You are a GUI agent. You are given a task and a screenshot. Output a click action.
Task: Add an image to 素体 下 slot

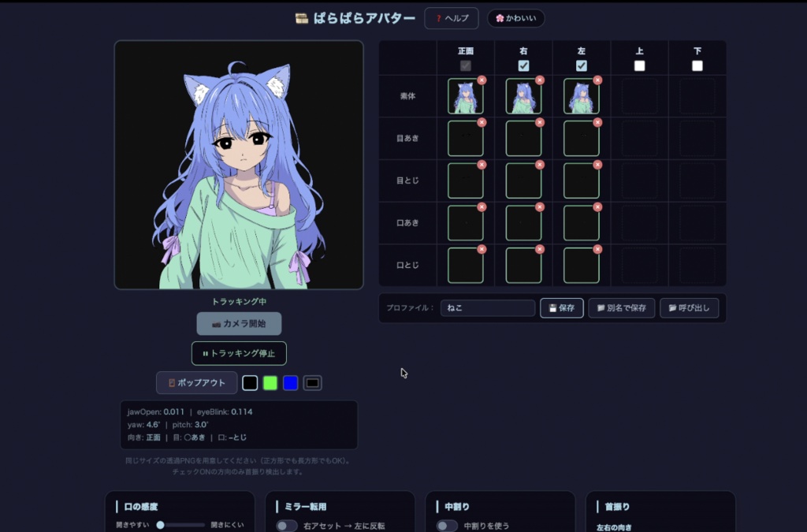[697, 96]
